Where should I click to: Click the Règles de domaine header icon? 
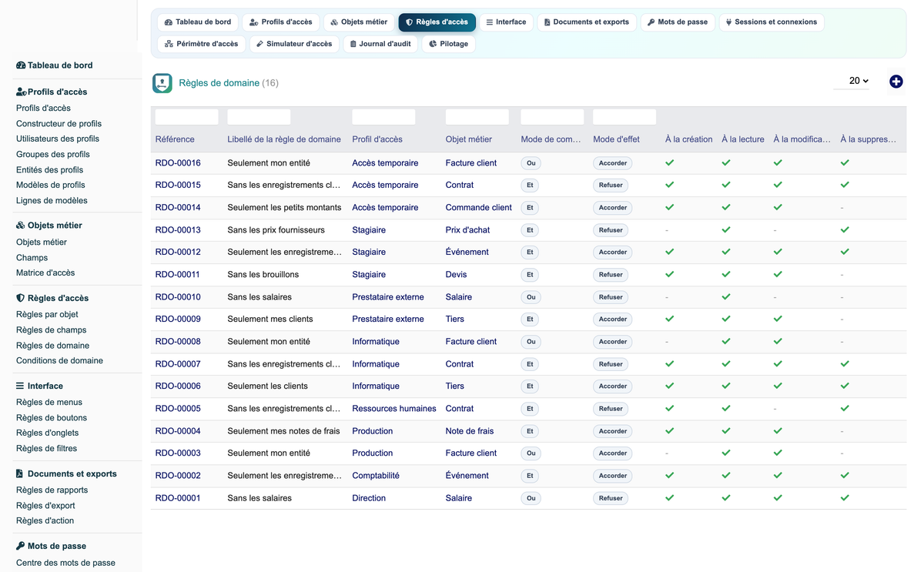click(162, 83)
